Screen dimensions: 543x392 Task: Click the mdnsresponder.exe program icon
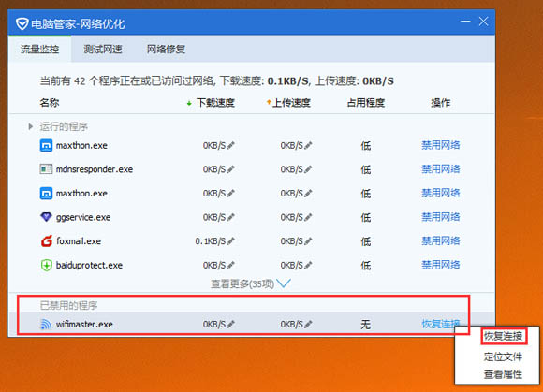pyautogui.click(x=46, y=169)
